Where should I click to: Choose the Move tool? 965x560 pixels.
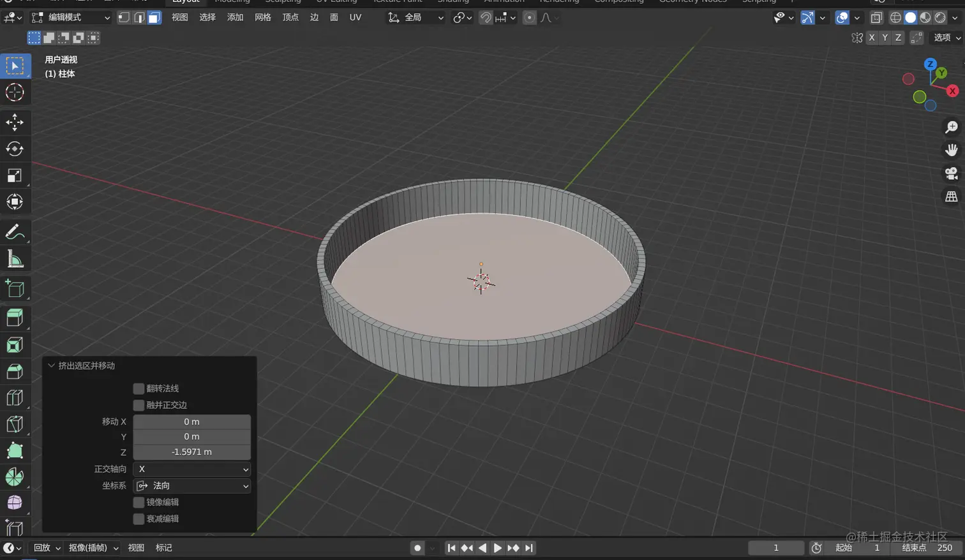click(x=15, y=122)
